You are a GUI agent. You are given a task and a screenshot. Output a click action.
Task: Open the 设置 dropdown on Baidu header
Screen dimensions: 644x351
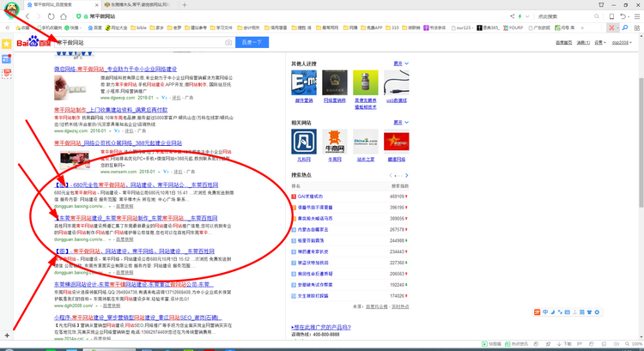point(599,43)
